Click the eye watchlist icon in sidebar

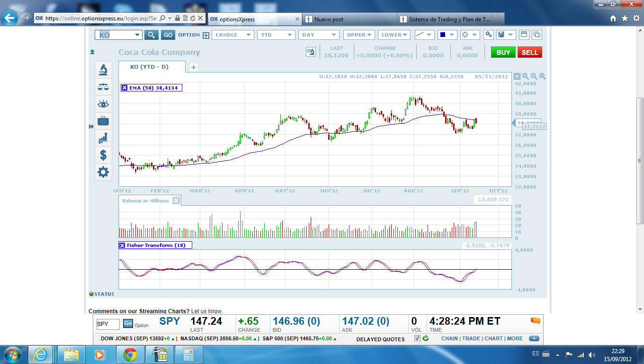click(x=103, y=104)
